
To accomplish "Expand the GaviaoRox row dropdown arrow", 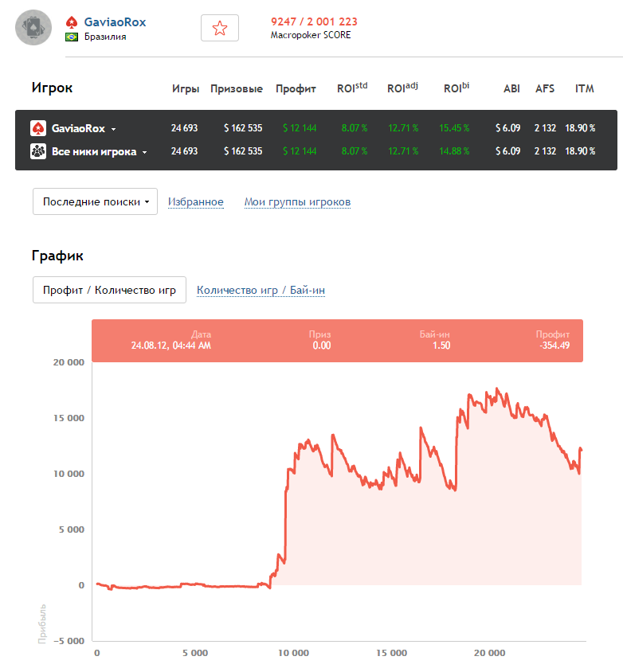I will [113, 129].
